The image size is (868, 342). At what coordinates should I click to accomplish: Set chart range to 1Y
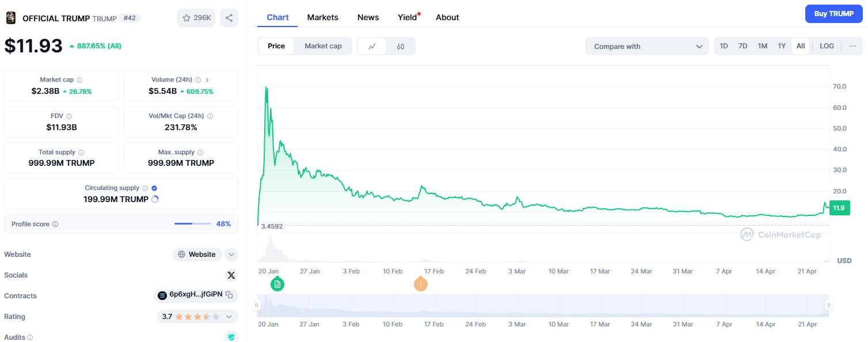[782, 46]
